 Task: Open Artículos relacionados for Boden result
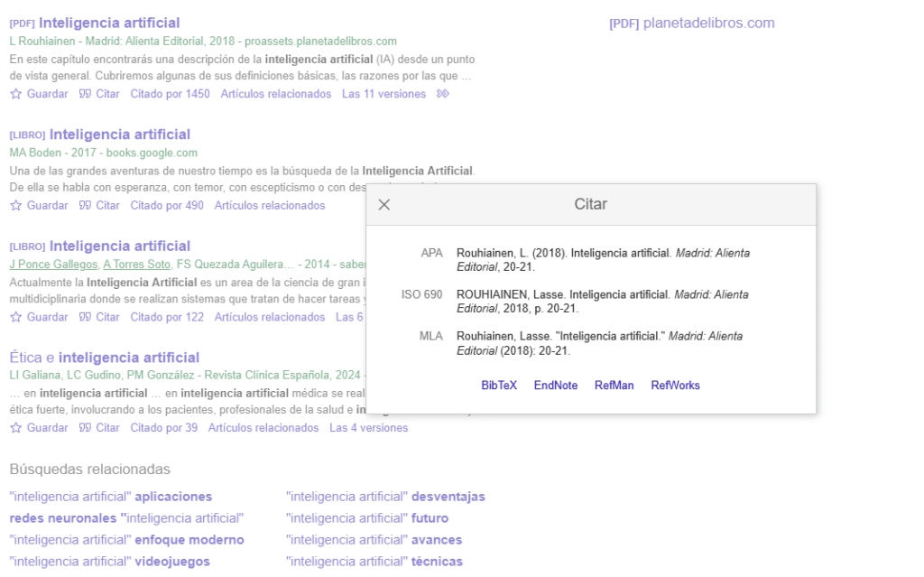click(x=269, y=205)
